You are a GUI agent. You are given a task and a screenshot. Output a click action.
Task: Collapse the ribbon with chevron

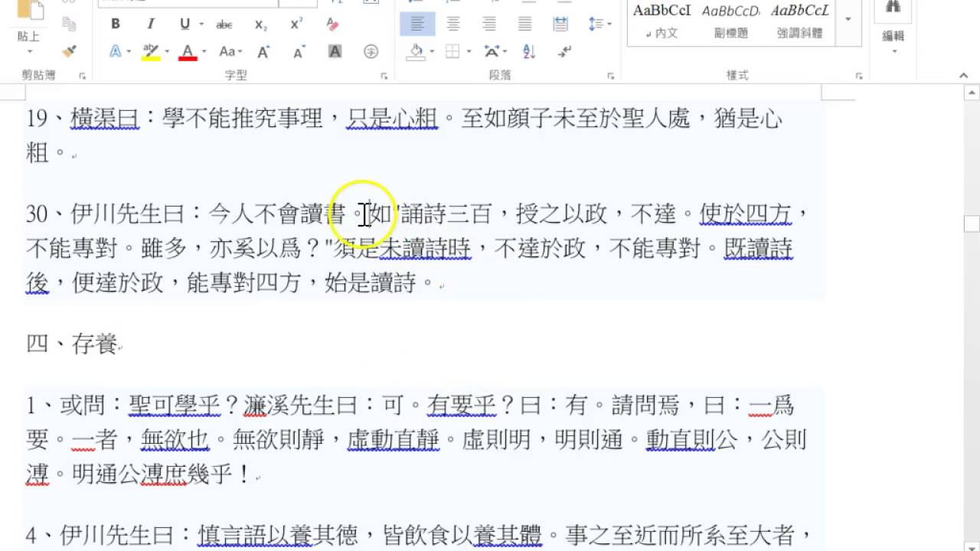pyautogui.click(x=964, y=76)
